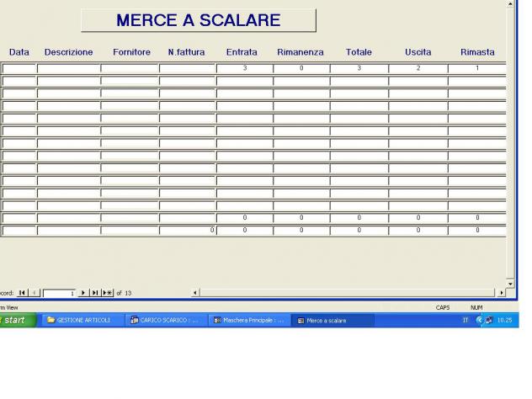
Task: Click horizontal scrollbar left arrow
Action: click(195, 292)
